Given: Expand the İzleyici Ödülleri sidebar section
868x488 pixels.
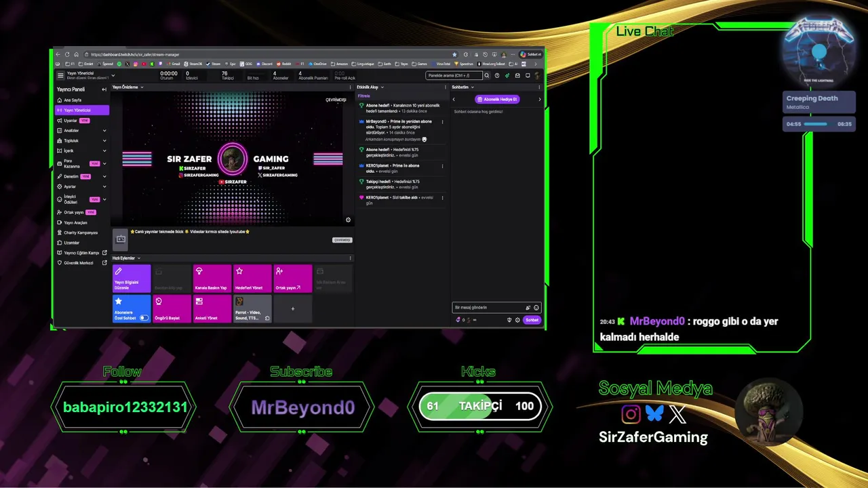Looking at the screenshot, I should pyautogui.click(x=104, y=199).
